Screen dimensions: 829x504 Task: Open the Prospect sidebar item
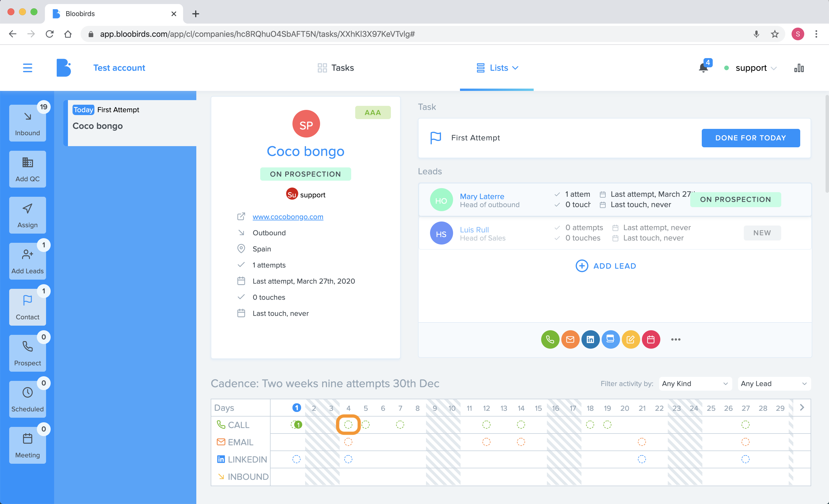(28, 353)
